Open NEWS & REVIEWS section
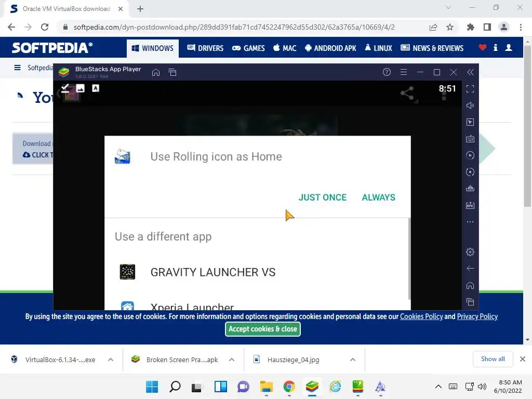 (x=432, y=48)
